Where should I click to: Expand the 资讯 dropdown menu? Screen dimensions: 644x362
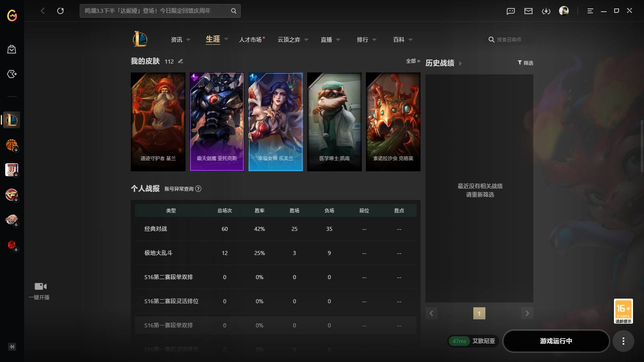tap(188, 40)
